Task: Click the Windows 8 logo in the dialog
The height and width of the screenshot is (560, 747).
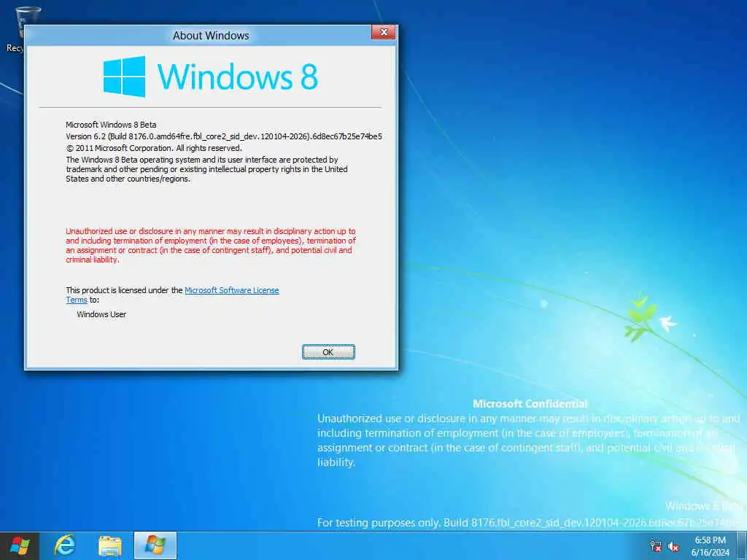Action: [x=210, y=77]
